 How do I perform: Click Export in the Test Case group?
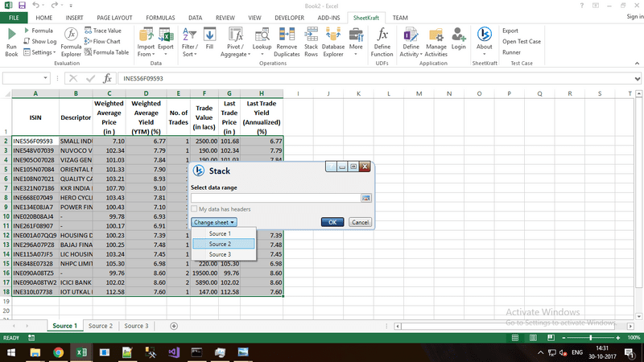pyautogui.click(x=510, y=31)
